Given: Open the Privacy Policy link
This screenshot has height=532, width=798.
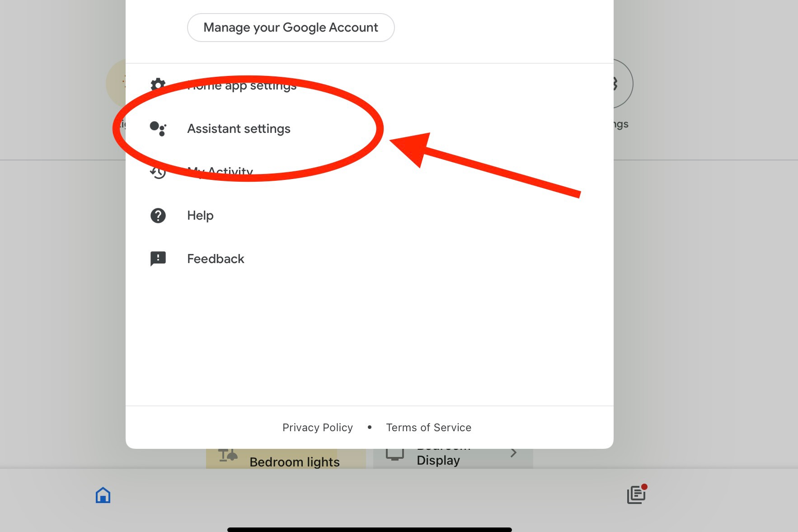Looking at the screenshot, I should coord(317,428).
